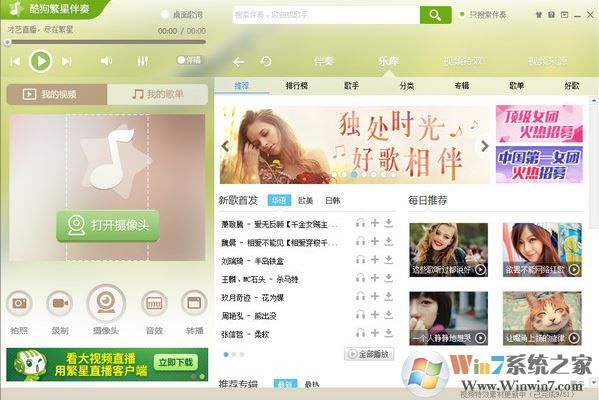Listen to 半岛铁盒 via headphone icon
599x400 pixels.
[x=360, y=260]
